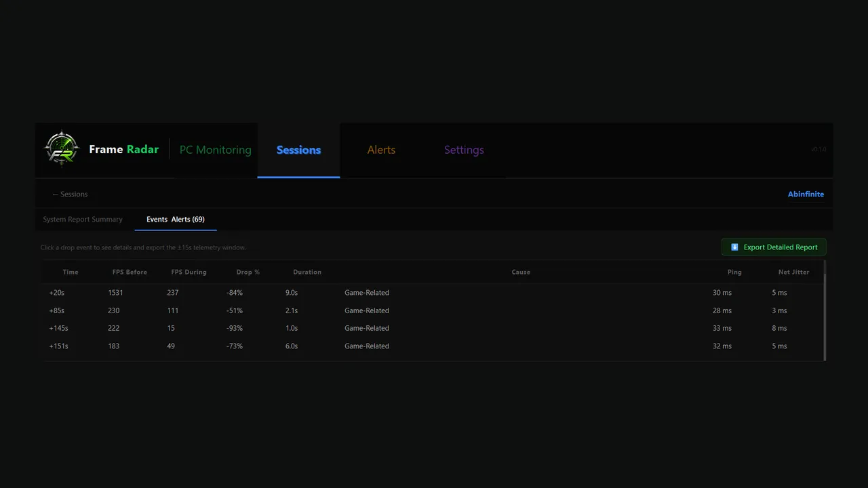The width and height of the screenshot is (868, 488).
Task: Click the 15 FPS During value
Action: point(171,328)
